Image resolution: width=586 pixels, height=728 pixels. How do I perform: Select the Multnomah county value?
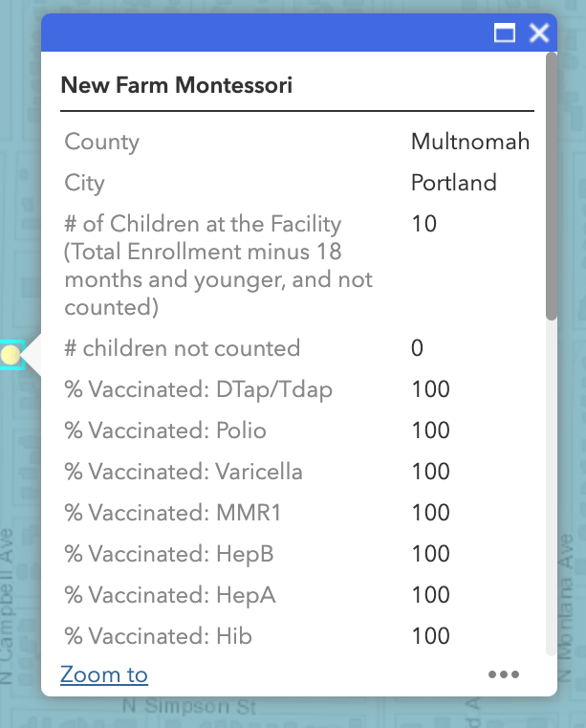(x=470, y=143)
